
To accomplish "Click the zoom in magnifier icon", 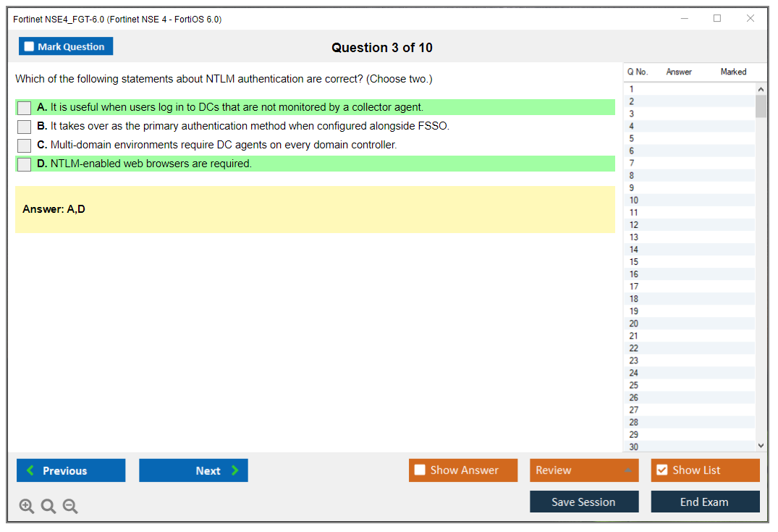I will [27, 507].
